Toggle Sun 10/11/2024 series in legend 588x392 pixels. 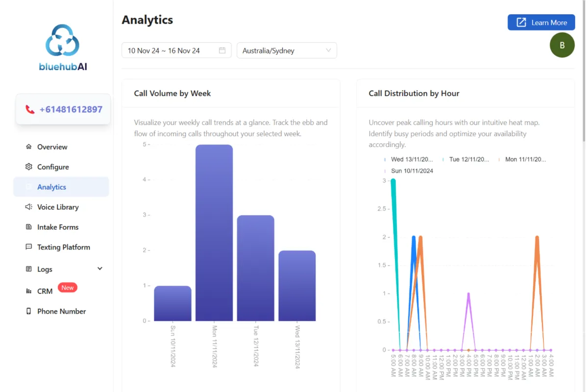[x=409, y=171]
